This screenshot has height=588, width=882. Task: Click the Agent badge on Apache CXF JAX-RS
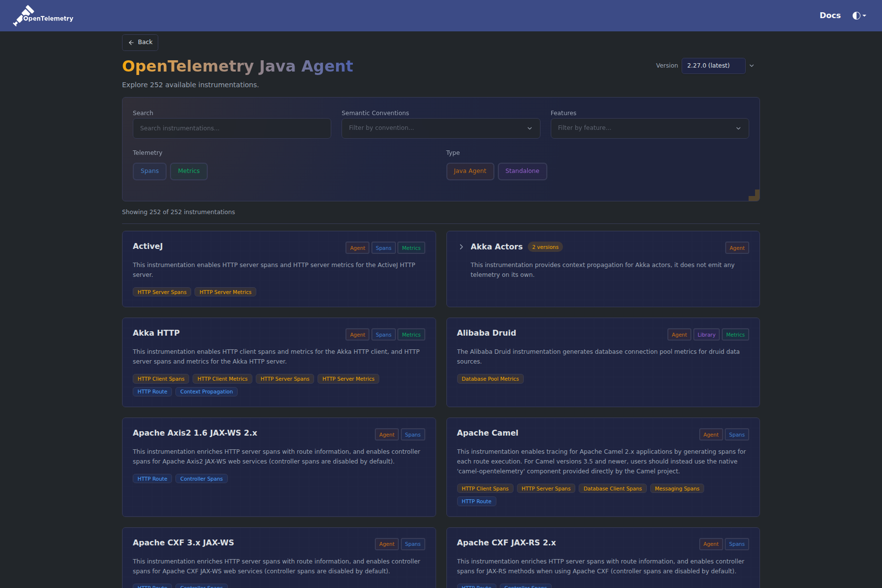pos(711,544)
